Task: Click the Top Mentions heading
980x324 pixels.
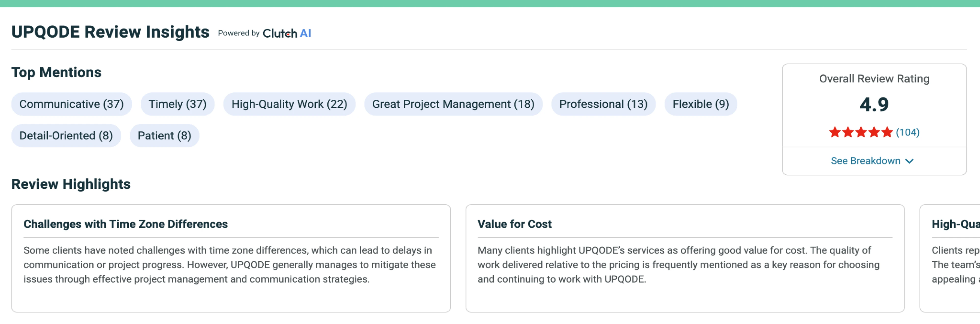Action: click(x=56, y=72)
